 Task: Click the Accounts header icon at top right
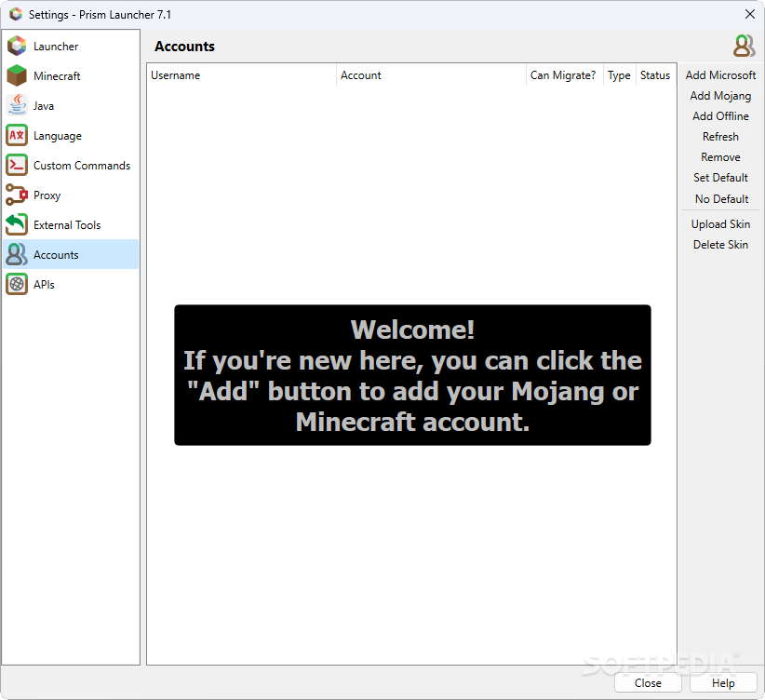click(744, 46)
